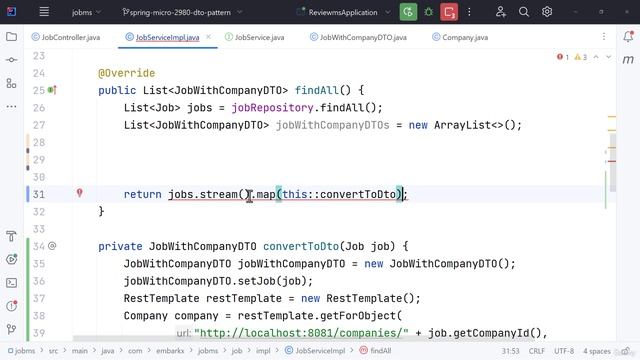640x360 pixels.
Task: Jump to the next highlighted error arrow
Action: [609, 57]
